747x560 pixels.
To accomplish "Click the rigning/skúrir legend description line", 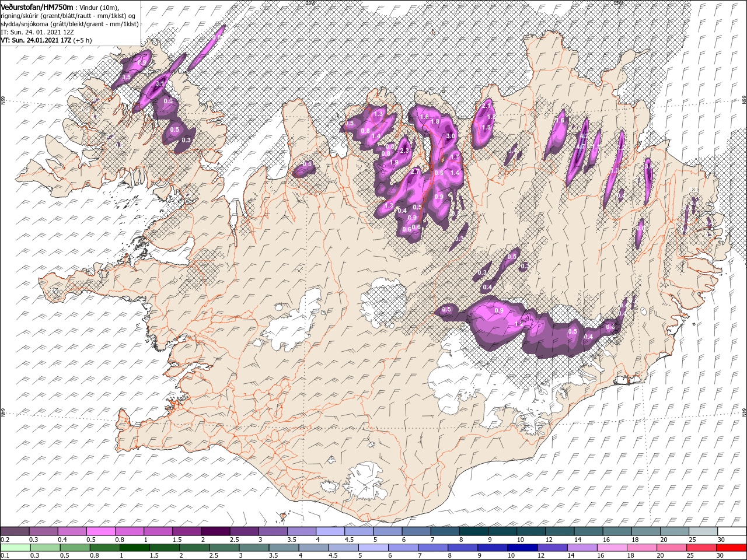I will point(68,15).
